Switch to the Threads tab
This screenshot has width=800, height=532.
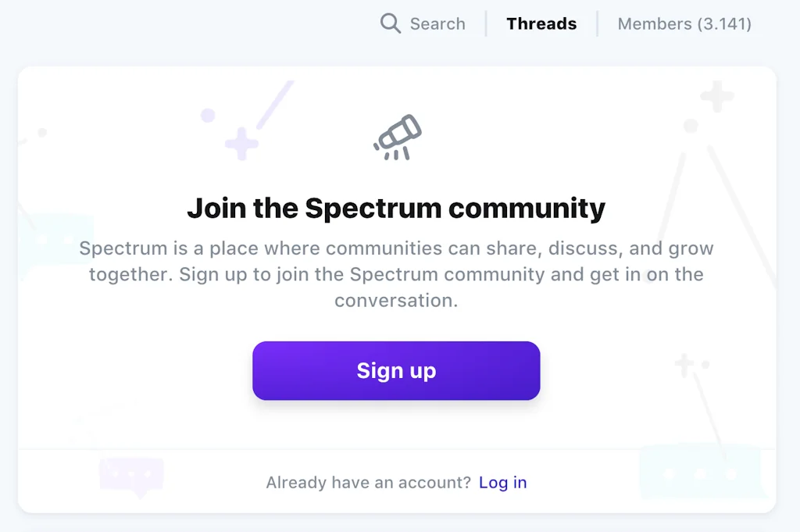click(541, 23)
